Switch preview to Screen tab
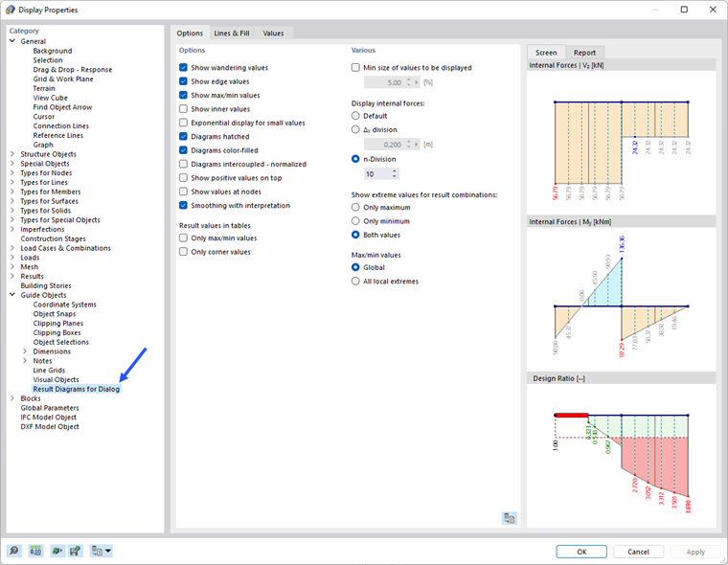Screen dimensions: 728x565 pos(546,53)
